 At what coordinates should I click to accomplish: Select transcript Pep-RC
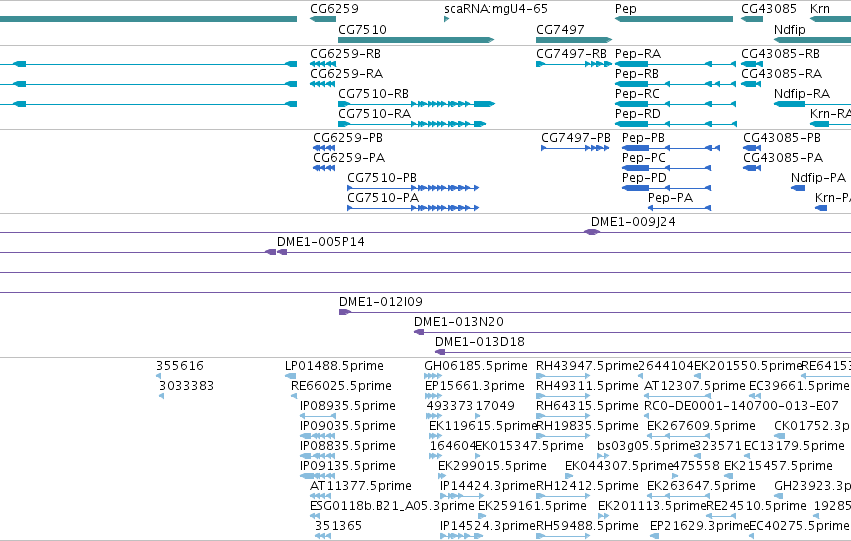tap(675, 104)
